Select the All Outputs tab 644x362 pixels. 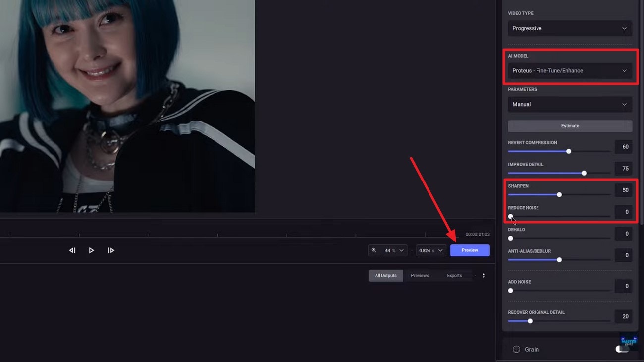[385, 275]
